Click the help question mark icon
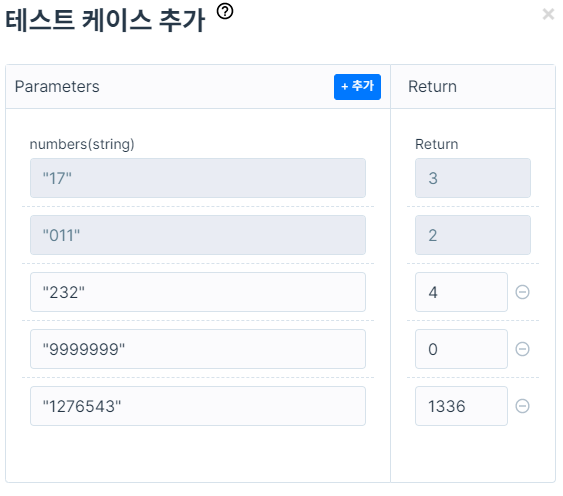This screenshot has height=496, width=563. [225, 11]
